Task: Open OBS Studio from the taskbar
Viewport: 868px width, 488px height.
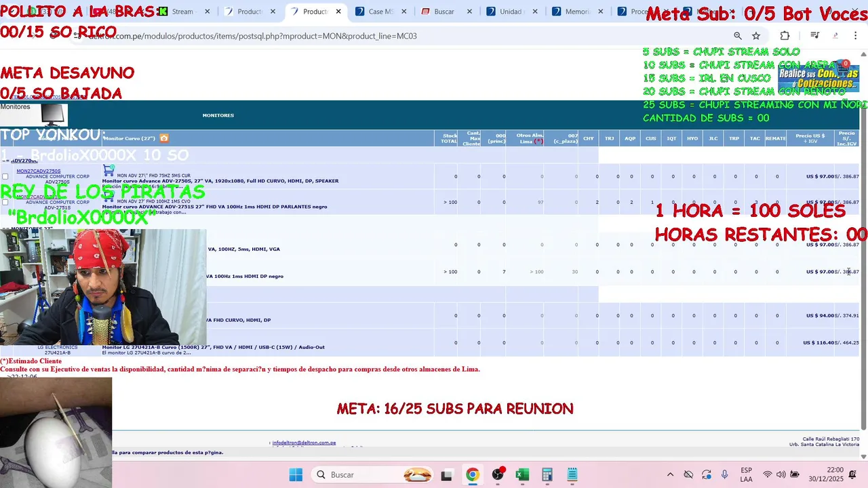Action: point(498,475)
